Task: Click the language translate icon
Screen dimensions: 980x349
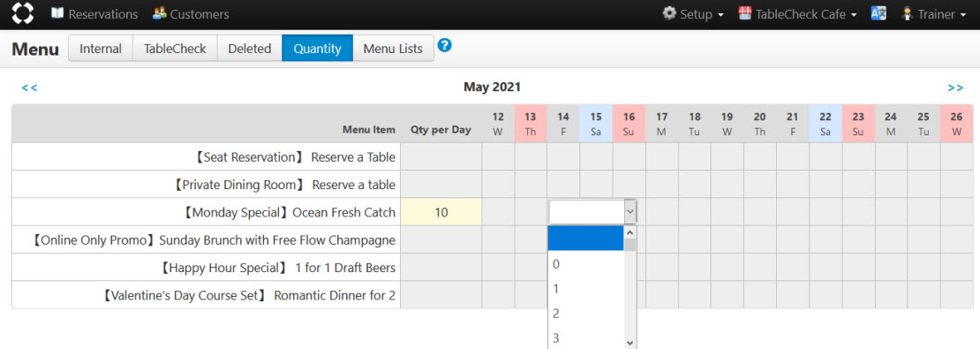Action: [x=878, y=13]
